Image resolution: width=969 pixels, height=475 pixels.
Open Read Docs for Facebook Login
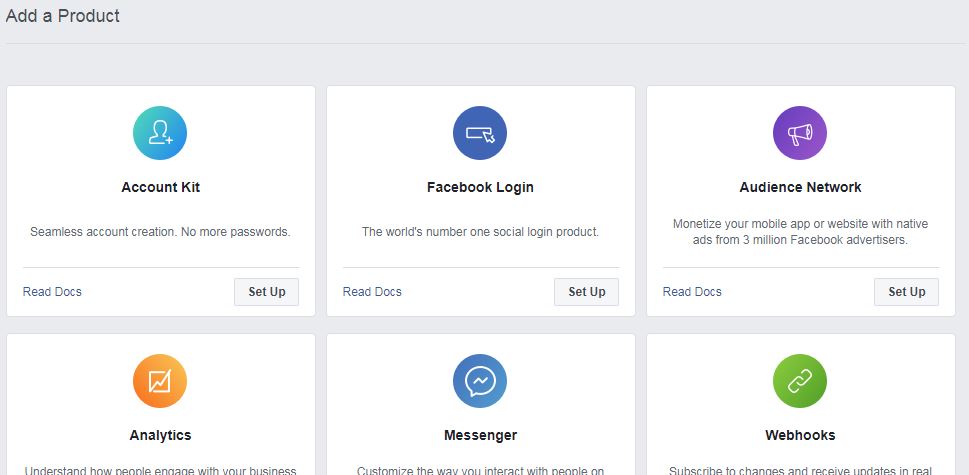point(372,292)
